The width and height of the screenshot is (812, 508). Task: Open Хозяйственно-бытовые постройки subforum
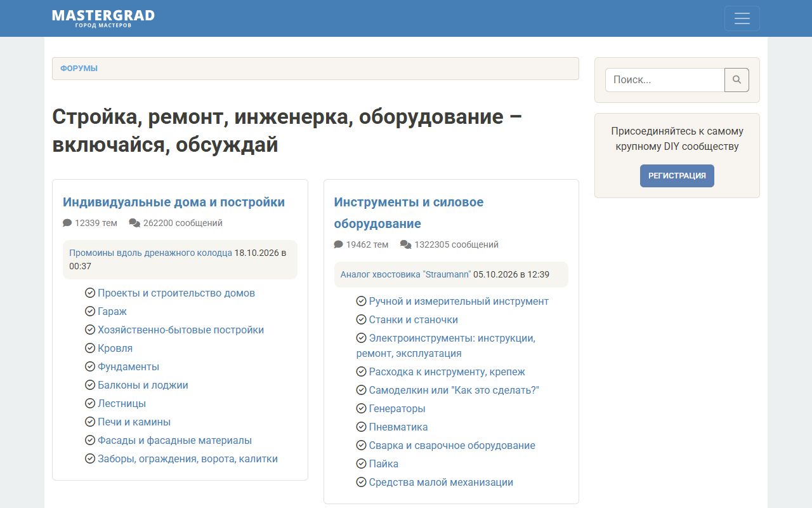[181, 330]
